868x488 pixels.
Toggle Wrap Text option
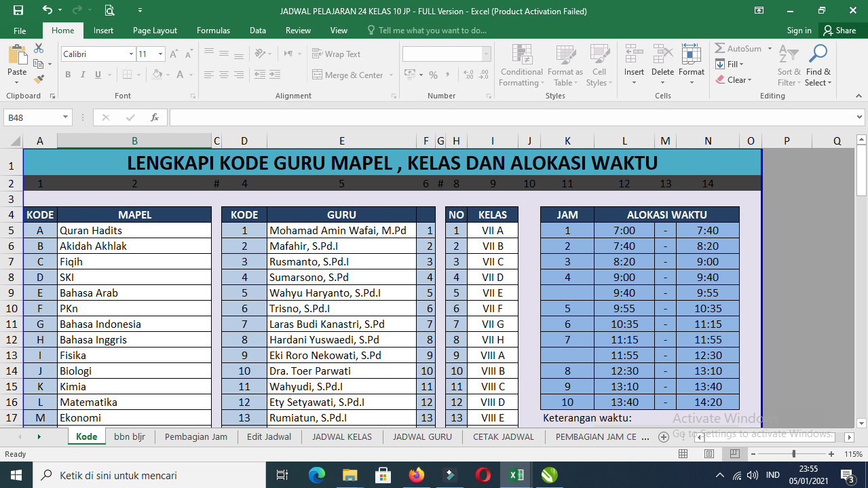click(x=337, y=54)
